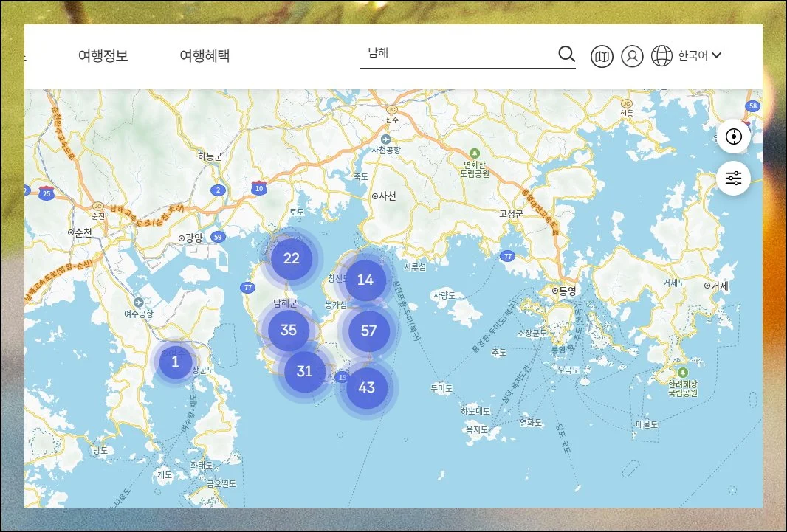
Task: Click the search field containing 남해
Action: pyautogui.click(x=458, y=53)
